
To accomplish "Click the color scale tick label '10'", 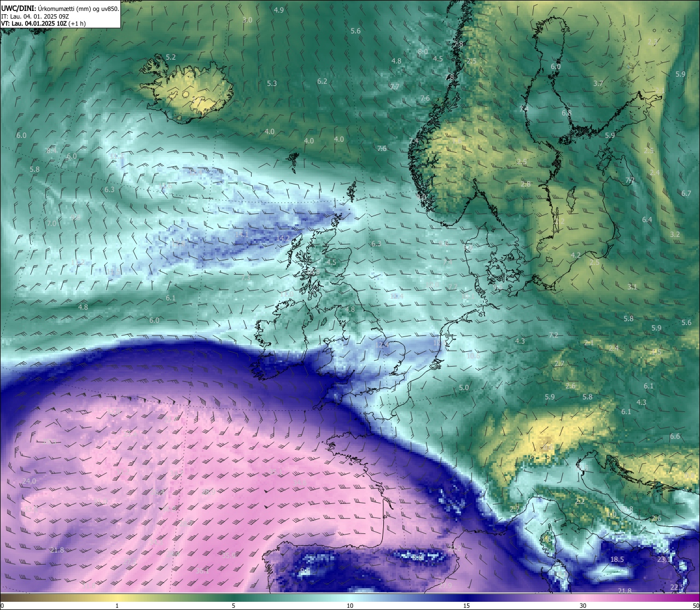I will click(x=350, y=606).
